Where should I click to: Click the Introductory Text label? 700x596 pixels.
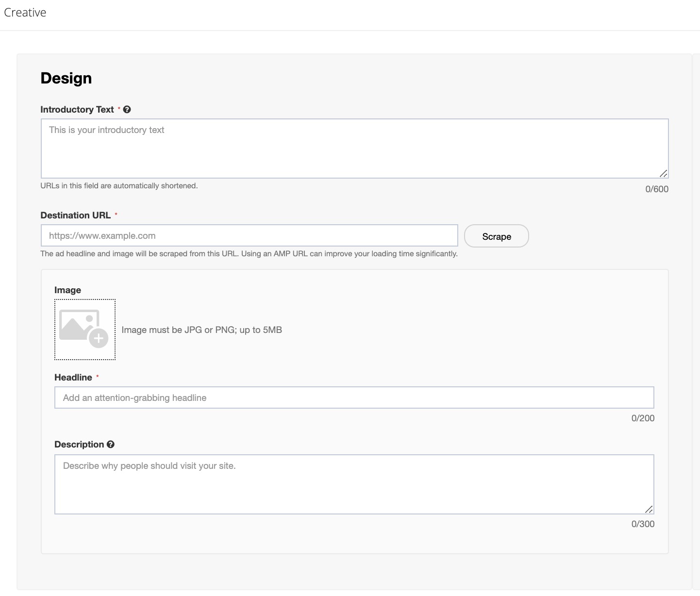point(77,110)
